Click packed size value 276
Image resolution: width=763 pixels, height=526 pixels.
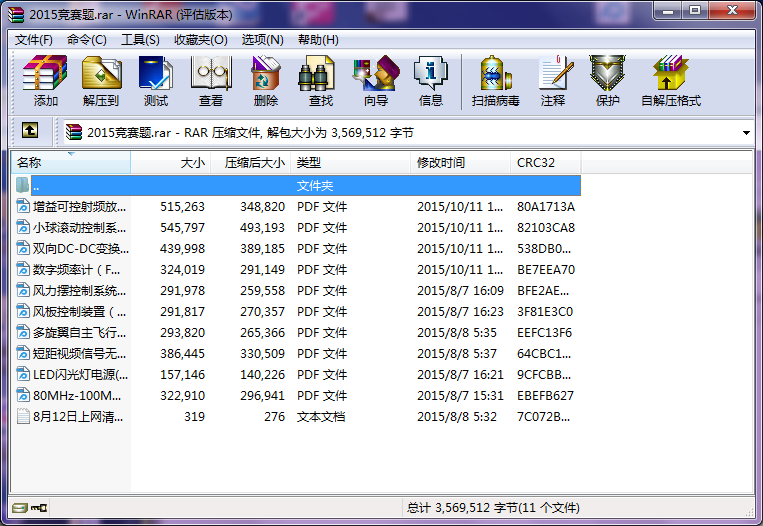tap(274, 417)
